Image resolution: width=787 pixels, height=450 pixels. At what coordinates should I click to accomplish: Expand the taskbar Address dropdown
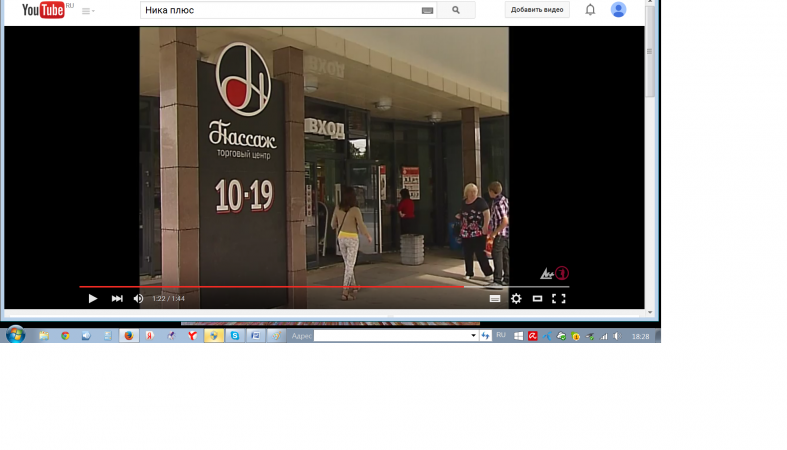(x=473, y=336)
